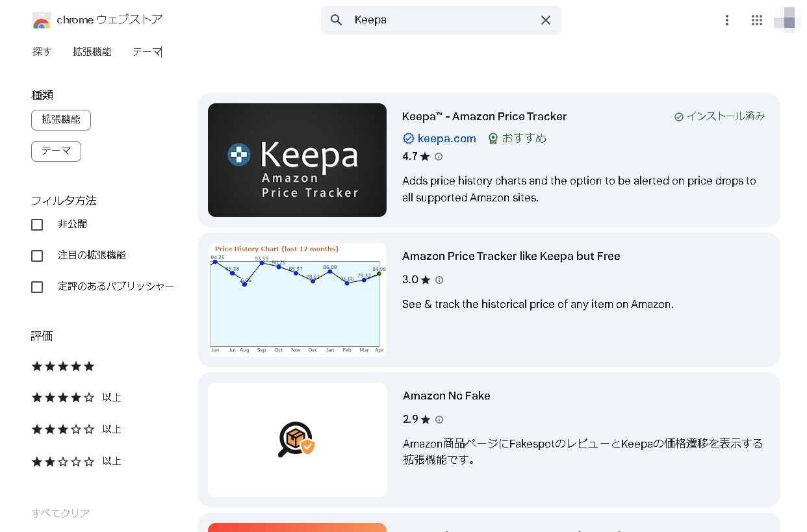
Task: Open the Google apps grid icon
Action: pyautogui.click(x=756, y=20)
